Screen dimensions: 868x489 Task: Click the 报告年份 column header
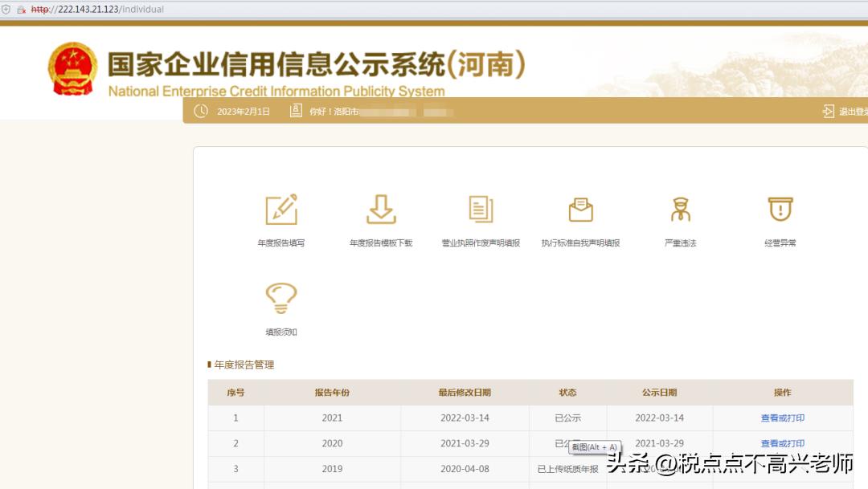click(332, 393)
